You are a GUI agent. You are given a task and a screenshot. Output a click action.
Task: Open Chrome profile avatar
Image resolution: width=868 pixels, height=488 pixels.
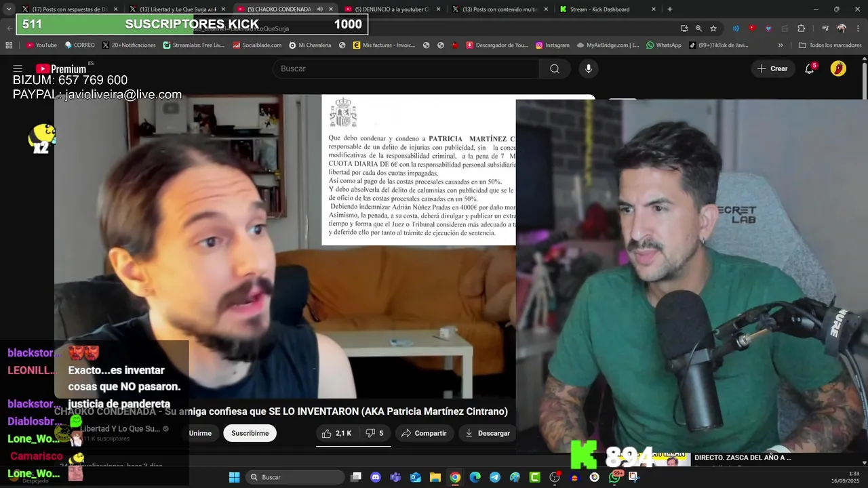click(842, 28)
